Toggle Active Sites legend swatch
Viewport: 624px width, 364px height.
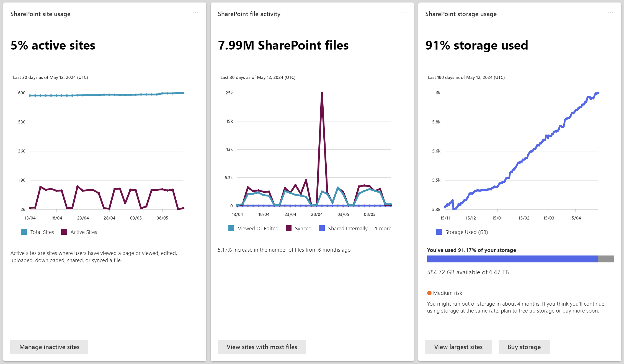tap(64, 232)
